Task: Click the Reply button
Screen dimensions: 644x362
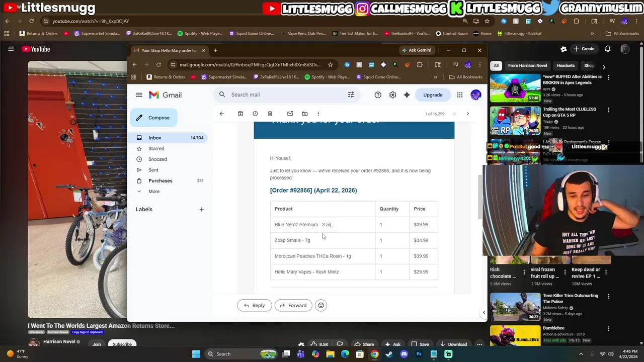Action: tap(254, 305)
